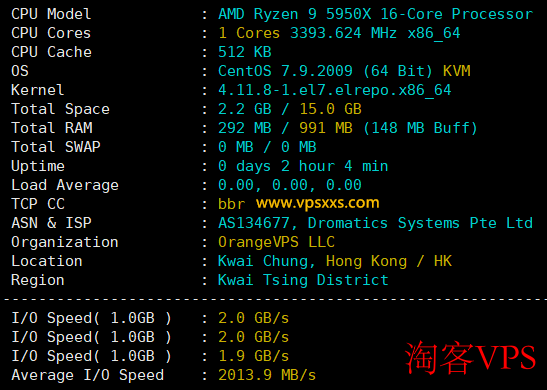Click Total RAM value 292 MB / 991 MB
547x390 pixels.
coord(285,128)
